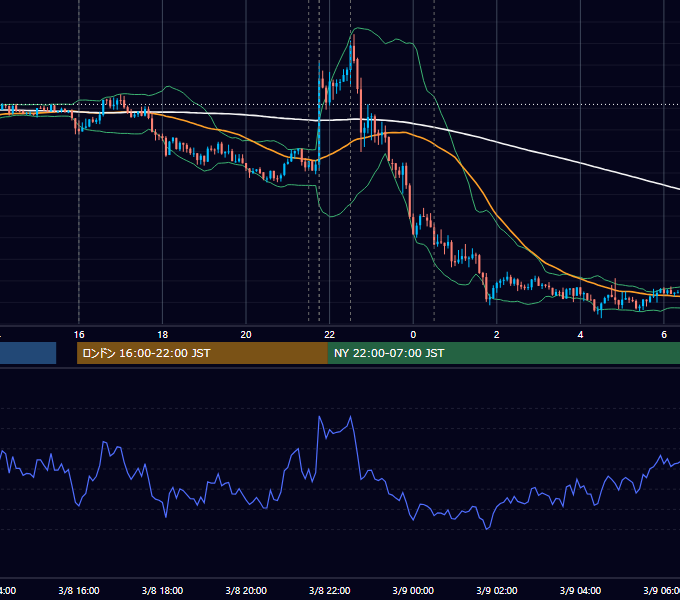Click the 3/8 18:00 time axis label

[162, 590]
